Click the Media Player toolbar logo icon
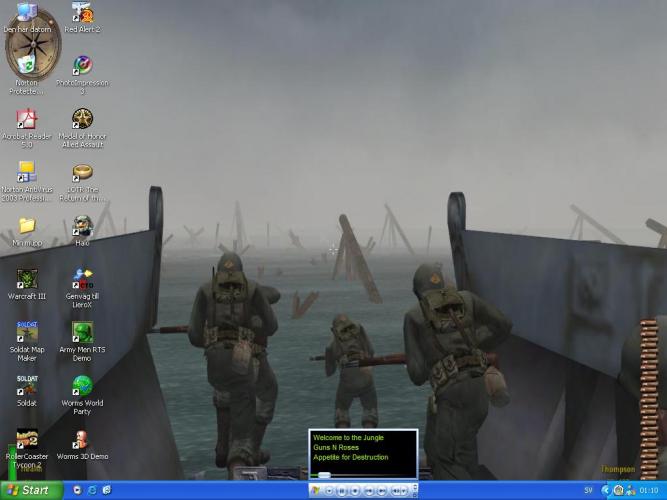667x500 pixels. click(316, 491)
